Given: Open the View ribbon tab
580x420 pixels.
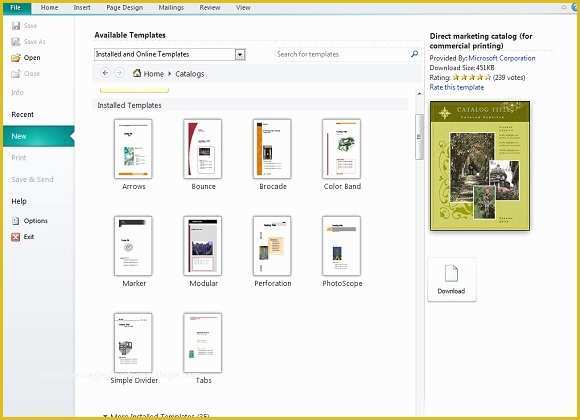Looking at the screenshot, I should 243,8.
